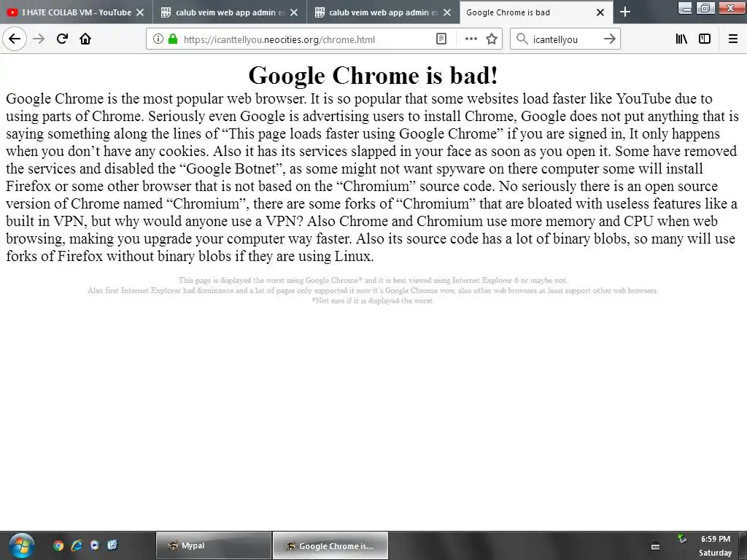747x560 pixels.
Task: Launch Internet Explorer from the taskbar
Action: (x=76, y=545)
